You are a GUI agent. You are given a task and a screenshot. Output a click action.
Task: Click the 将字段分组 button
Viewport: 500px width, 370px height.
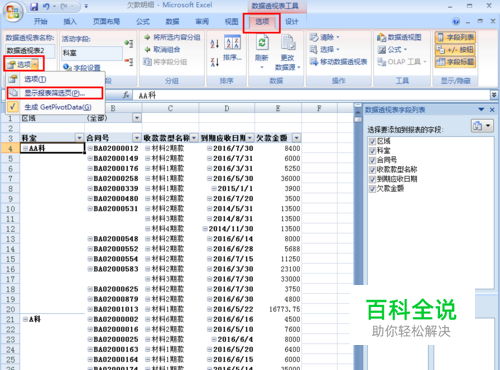tap(165, 62)
